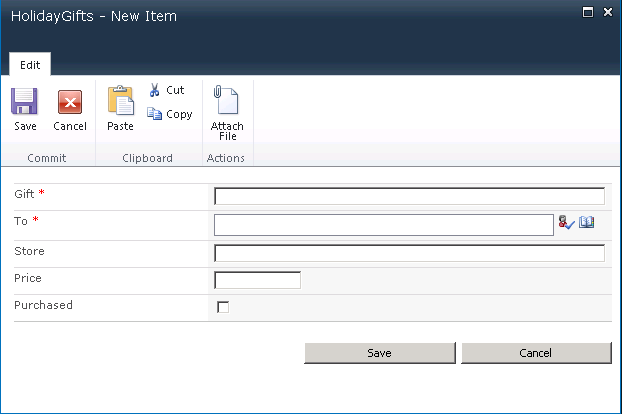Open the Attach File action
This screenshot has height=414, width=622.
click(x=227, y=113)
